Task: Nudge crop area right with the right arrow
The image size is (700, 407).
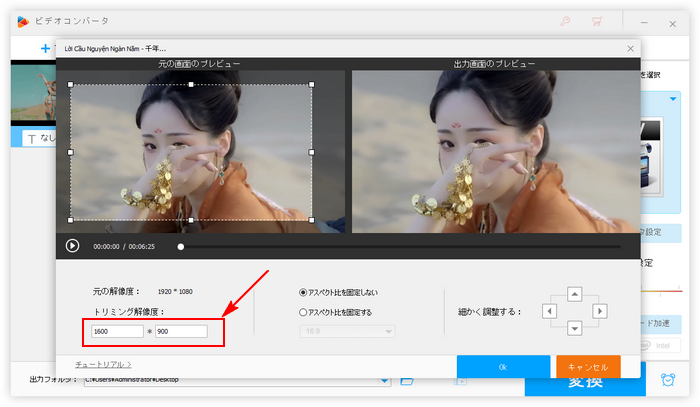Action: [x=600, y=311]
